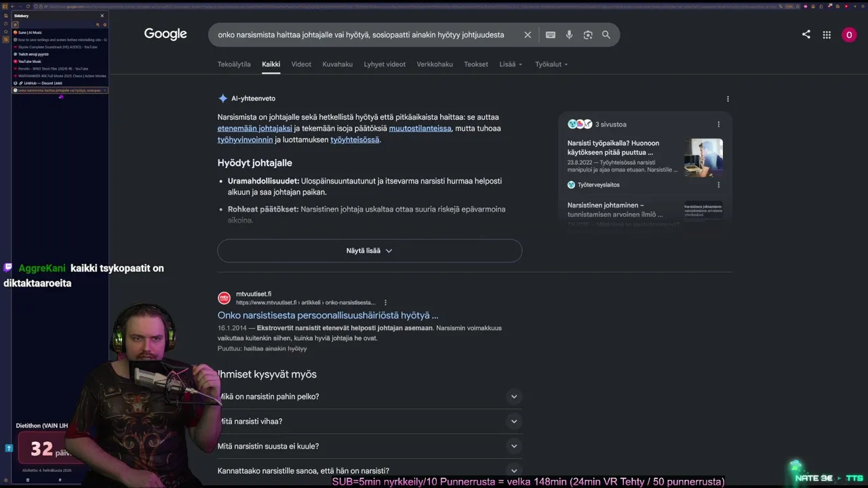868x488 pixels.
Task: Open the on-screen keyboard input tool
Action: click(551, 35)
